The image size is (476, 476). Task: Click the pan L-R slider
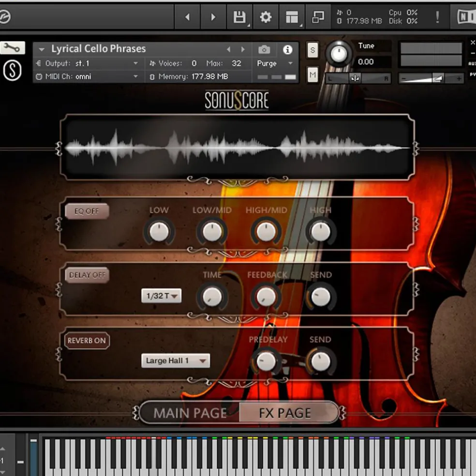(357, 78)
